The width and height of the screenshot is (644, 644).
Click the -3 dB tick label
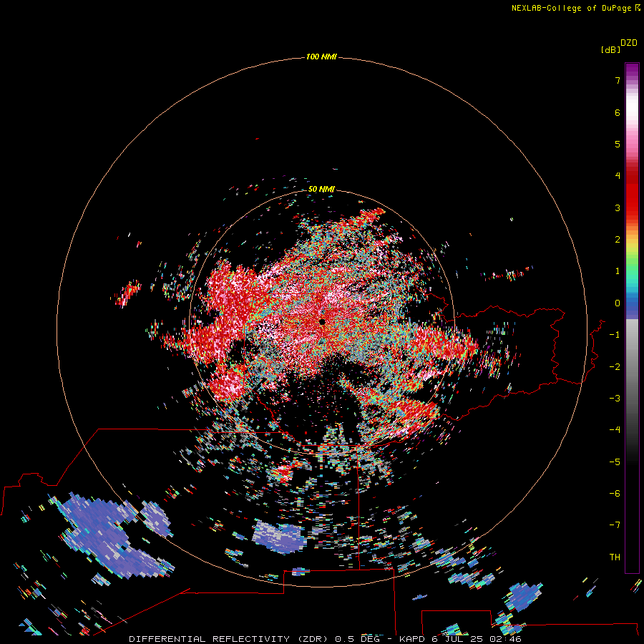[615, 399]
